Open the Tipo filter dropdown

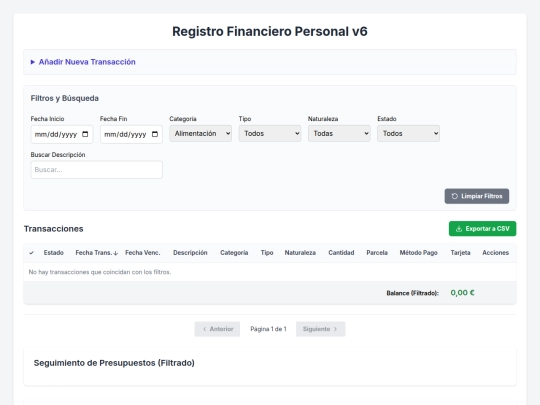(270, 134)
